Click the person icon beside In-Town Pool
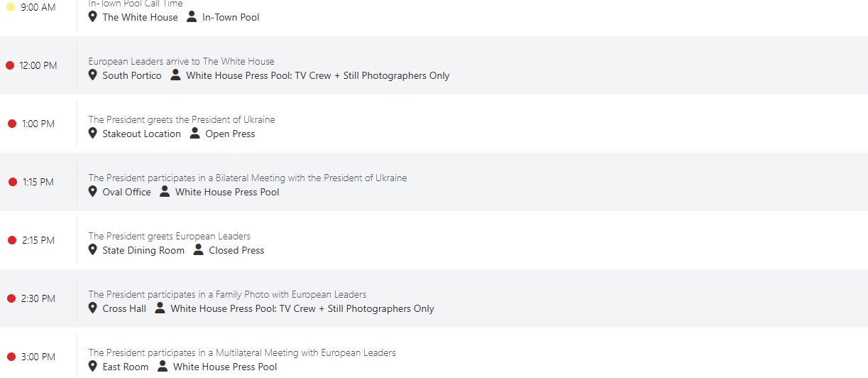Screen dimensions: 868x378 pyautogui.click(x=192, y=16)
